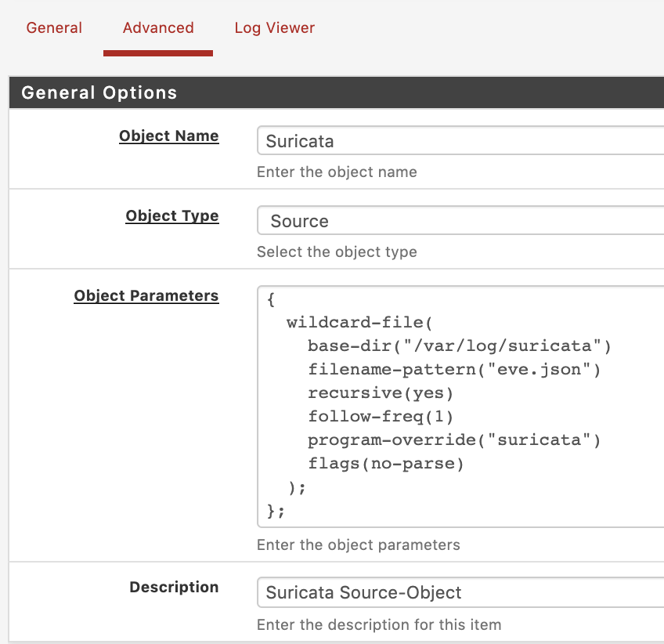Click the General Options section header

[x=337, y=92]
